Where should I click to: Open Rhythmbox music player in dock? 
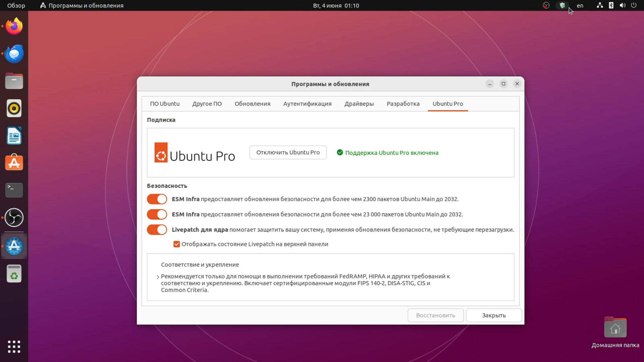tap(14, 108)
